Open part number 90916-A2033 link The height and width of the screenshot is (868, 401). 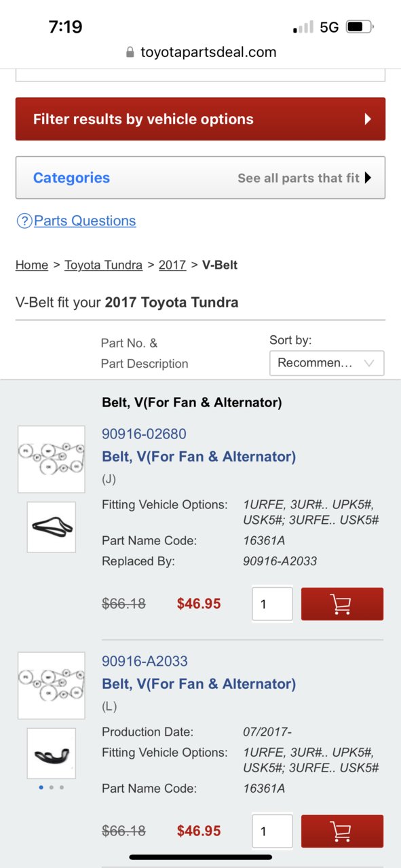[x=145, y=661]
